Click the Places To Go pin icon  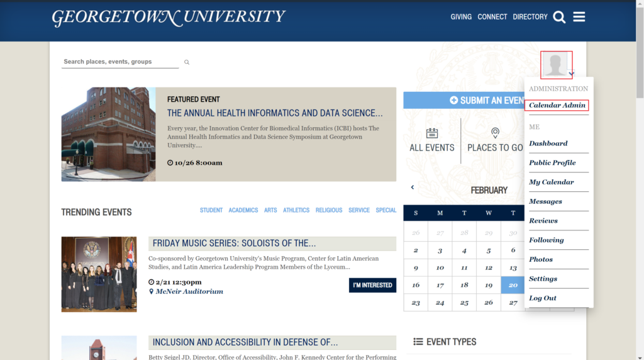495,133
